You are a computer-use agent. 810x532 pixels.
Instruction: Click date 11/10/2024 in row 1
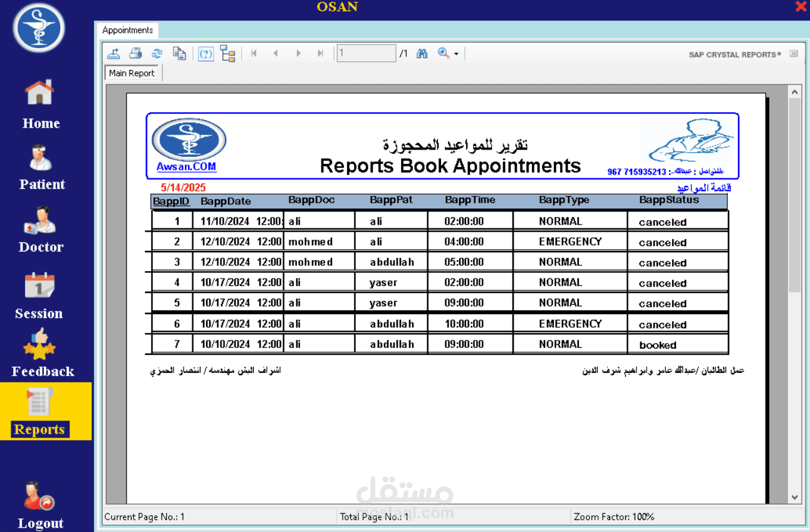(225, 221)
